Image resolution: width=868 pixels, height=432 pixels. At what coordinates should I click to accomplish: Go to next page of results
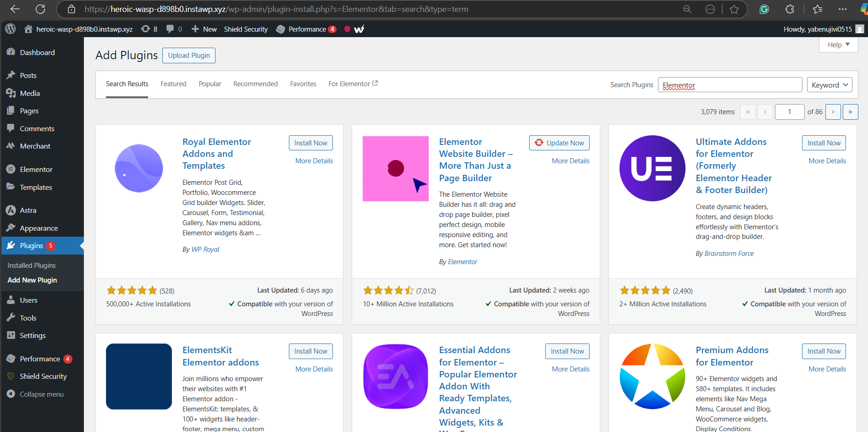(x=833, y=112)
